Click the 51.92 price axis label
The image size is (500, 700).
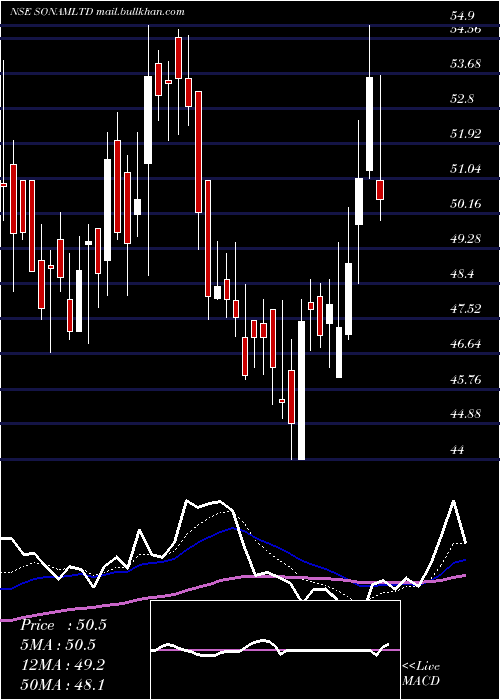tap(466, 133)
